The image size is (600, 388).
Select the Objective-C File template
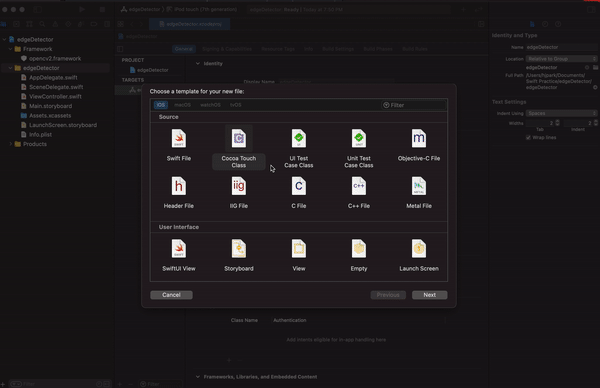point(419,145)
